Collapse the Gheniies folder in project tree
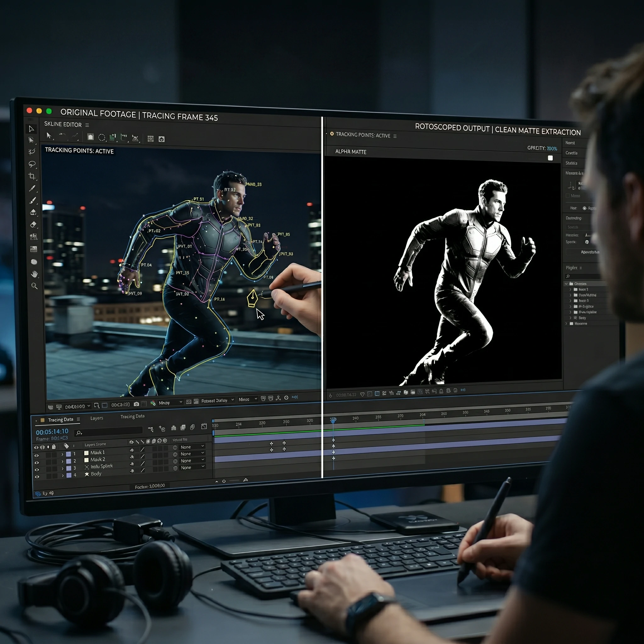644x644 pixels. click(566, 284)
